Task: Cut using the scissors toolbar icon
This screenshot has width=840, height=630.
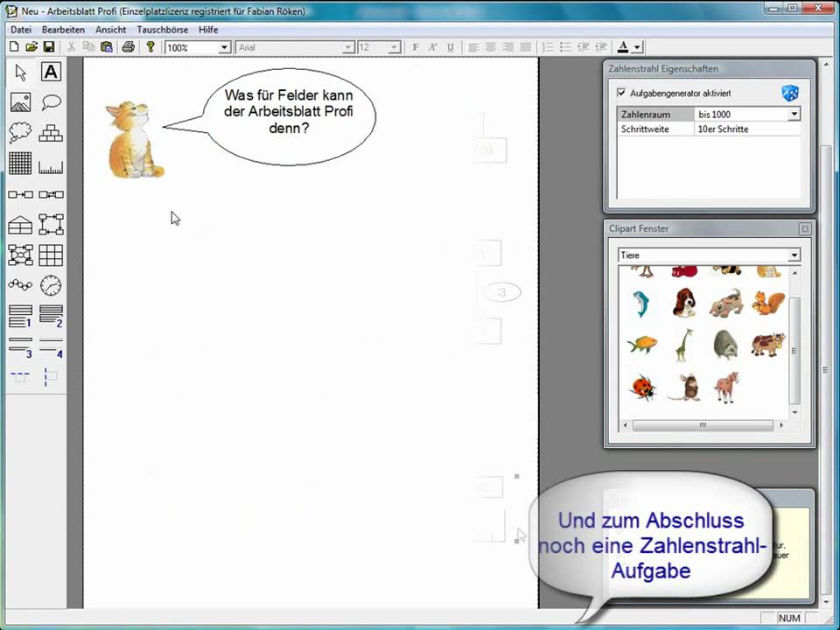Action: point(71,47)
